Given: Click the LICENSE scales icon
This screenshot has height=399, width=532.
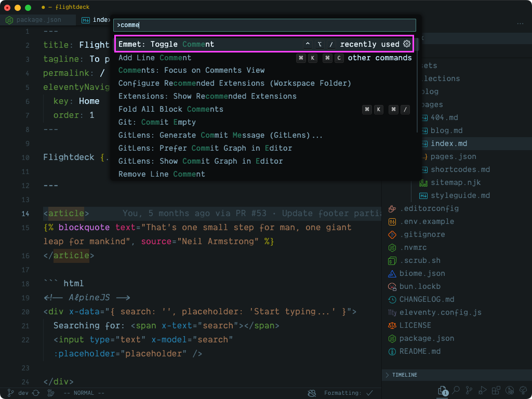Looking at the screenshot, I should tap(392, 325).
